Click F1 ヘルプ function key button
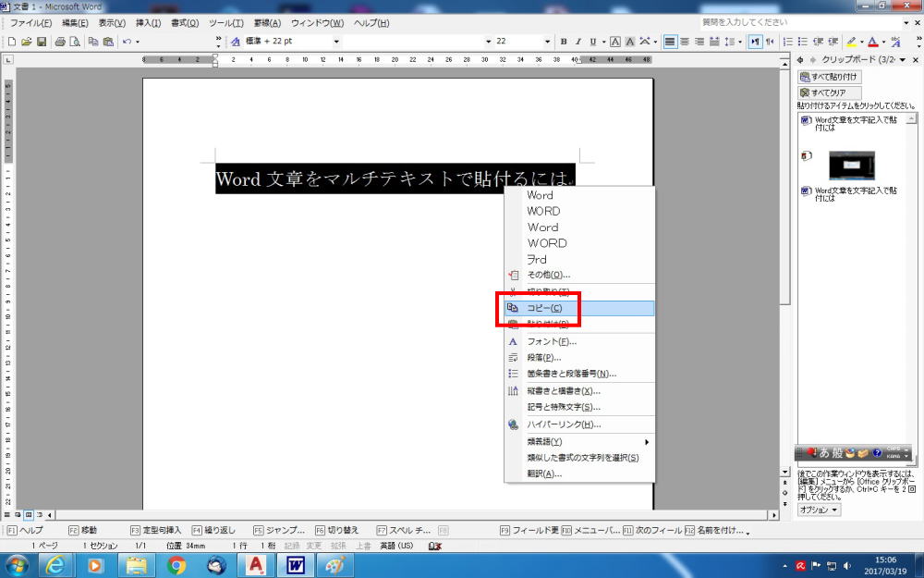Screen dimensions: 924x578 pos(26,530)
